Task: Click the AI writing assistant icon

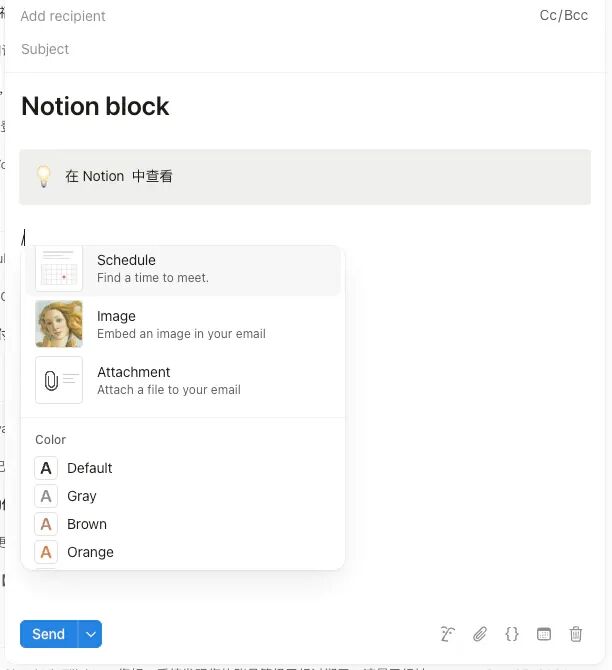Action: click(x=447, y=634)
